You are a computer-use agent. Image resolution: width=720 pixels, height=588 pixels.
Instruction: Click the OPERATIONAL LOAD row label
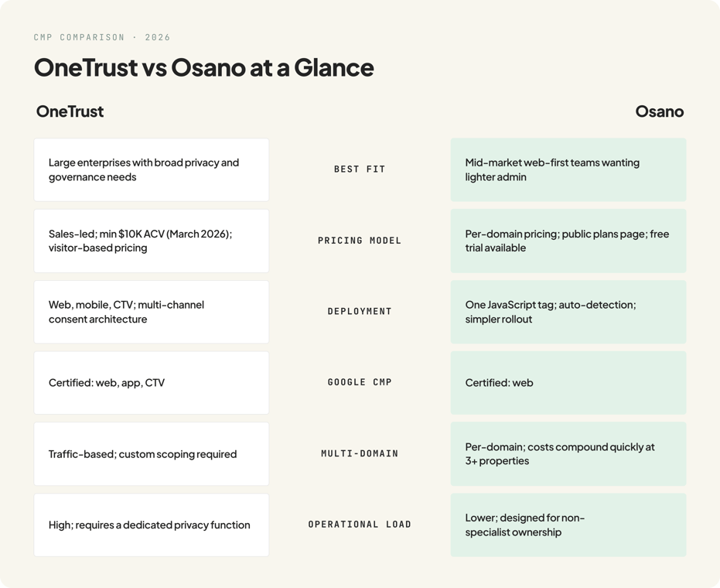pos(360,524)
